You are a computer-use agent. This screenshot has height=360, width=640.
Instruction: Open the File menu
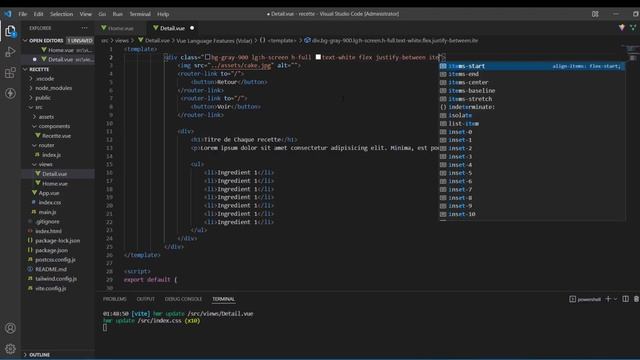click(x=22, y=14)
